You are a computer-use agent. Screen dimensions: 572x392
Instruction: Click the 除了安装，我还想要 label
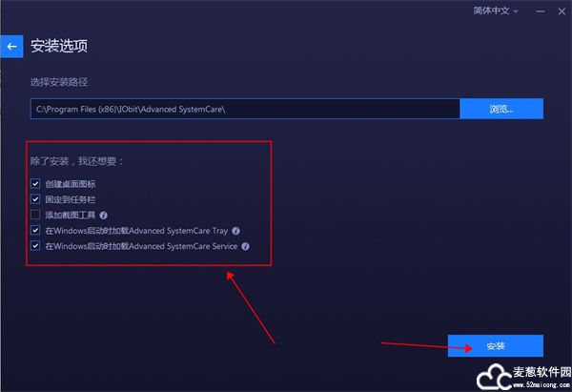[x=77, y=161]
